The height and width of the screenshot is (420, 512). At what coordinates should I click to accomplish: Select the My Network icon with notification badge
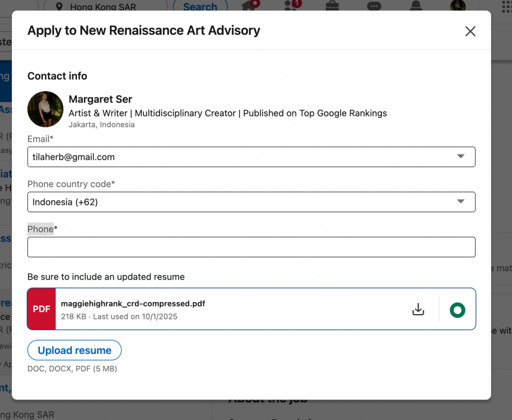pos(290,6)
